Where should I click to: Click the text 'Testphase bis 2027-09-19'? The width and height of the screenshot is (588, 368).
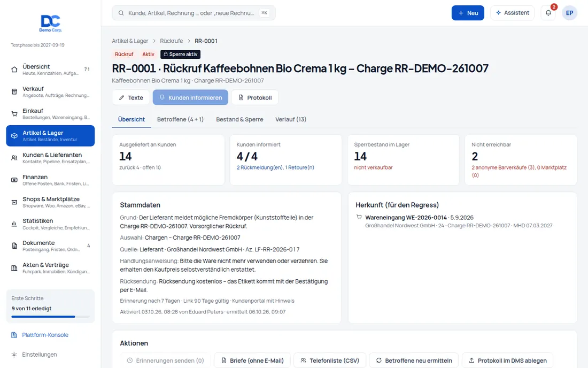(37, 45)
